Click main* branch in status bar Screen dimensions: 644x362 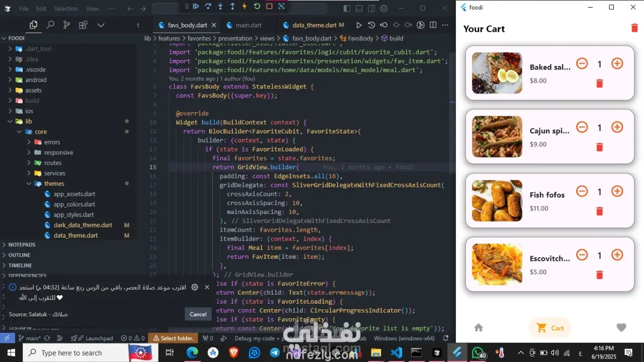pos(29,338)
